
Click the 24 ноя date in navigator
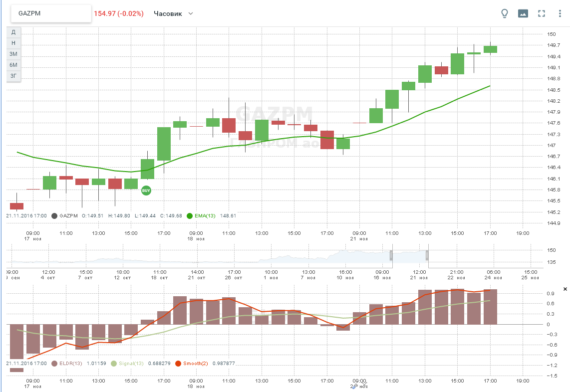click(x=493, y=278)
